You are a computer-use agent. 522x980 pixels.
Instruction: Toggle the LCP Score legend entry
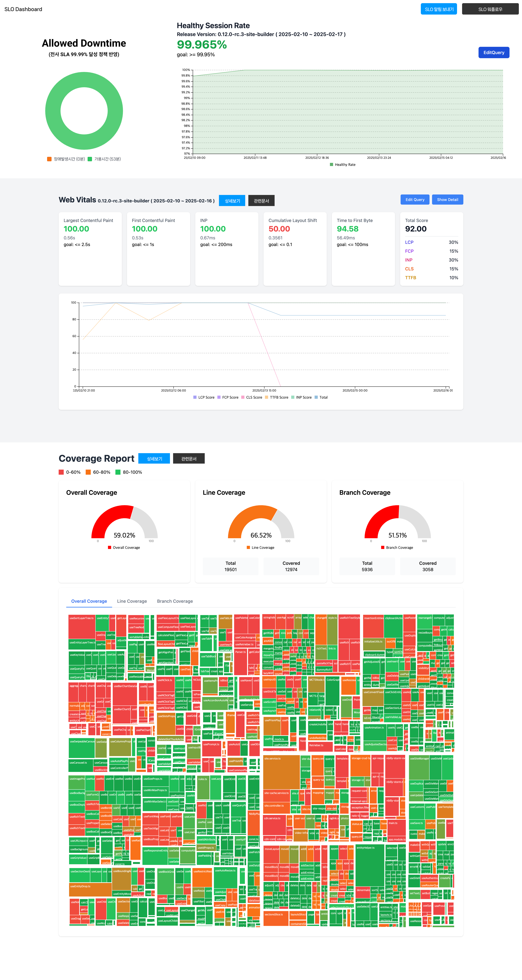click(x=204, y=397)
